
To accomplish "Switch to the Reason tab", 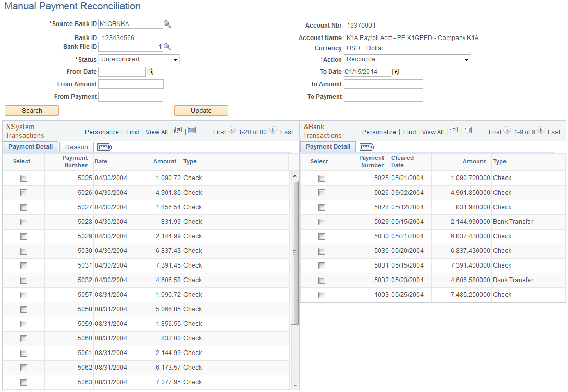I will (x=76, y=147).
